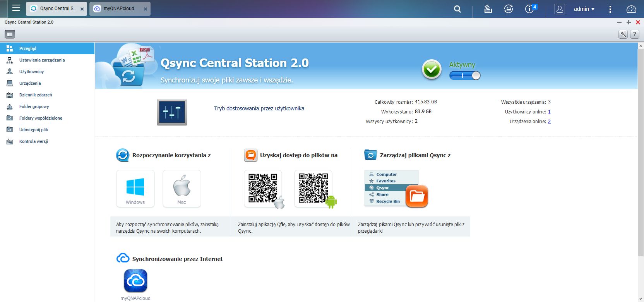Click the Rozpoczynanie korzystania sync icon
This screenshot has height=302, width=644.
tap(123, 155)
